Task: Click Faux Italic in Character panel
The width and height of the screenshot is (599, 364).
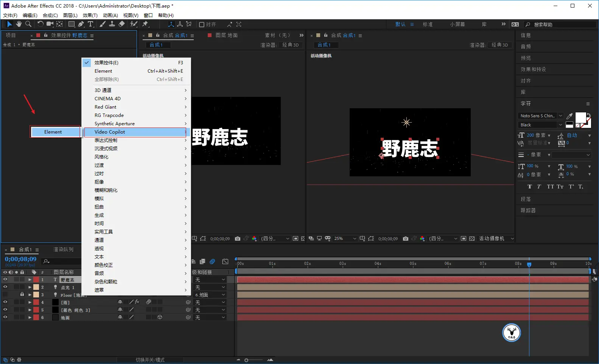Action: point(539,187)
